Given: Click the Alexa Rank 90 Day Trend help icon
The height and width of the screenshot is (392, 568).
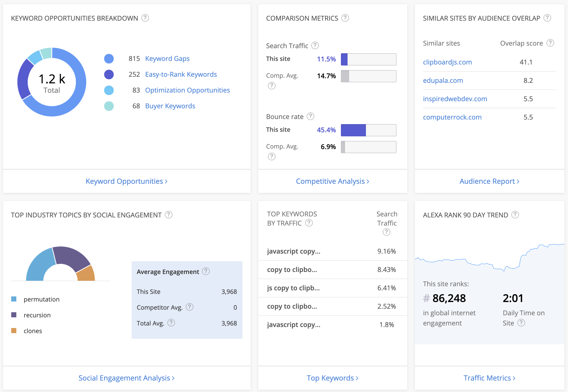Looking at the screenshot, I should pyautogui.click(x=515, y=215).
